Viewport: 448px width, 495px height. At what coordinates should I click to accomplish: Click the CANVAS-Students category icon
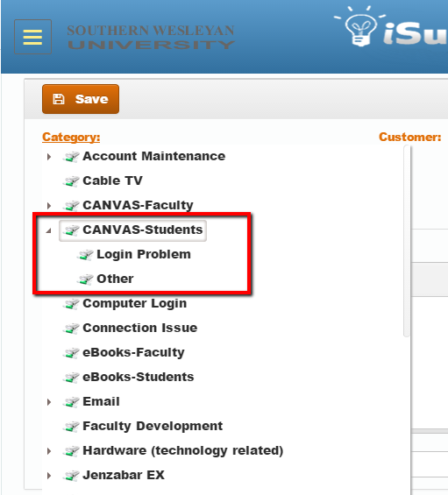click(x=71, y=230)
